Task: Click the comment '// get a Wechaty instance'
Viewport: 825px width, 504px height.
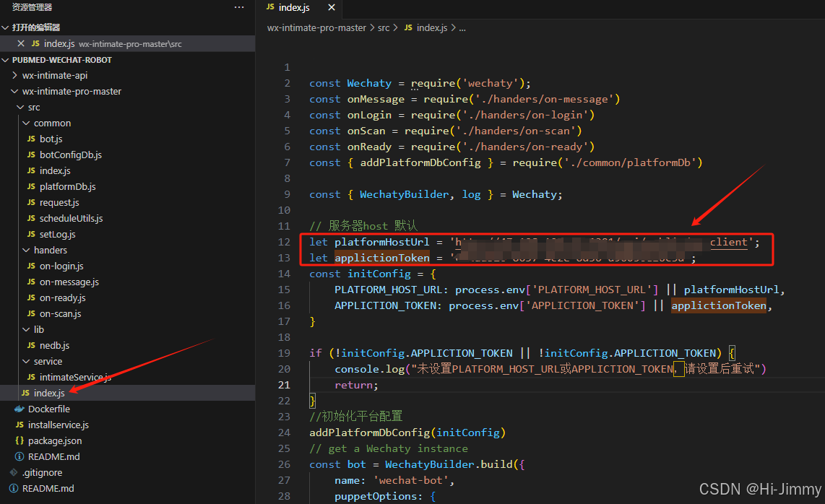Action: point(388,448)
